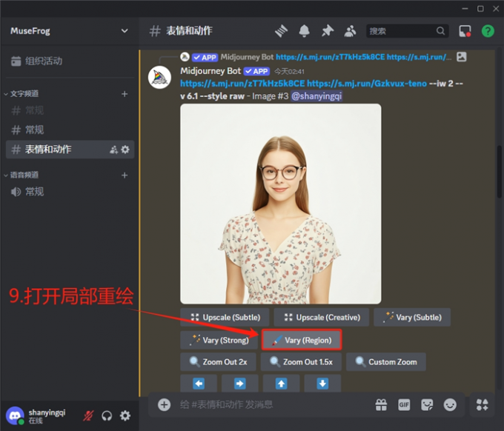The image size is (504, 431).
Task: Click Upscale (Creative) button
Action: pos(322,317)
